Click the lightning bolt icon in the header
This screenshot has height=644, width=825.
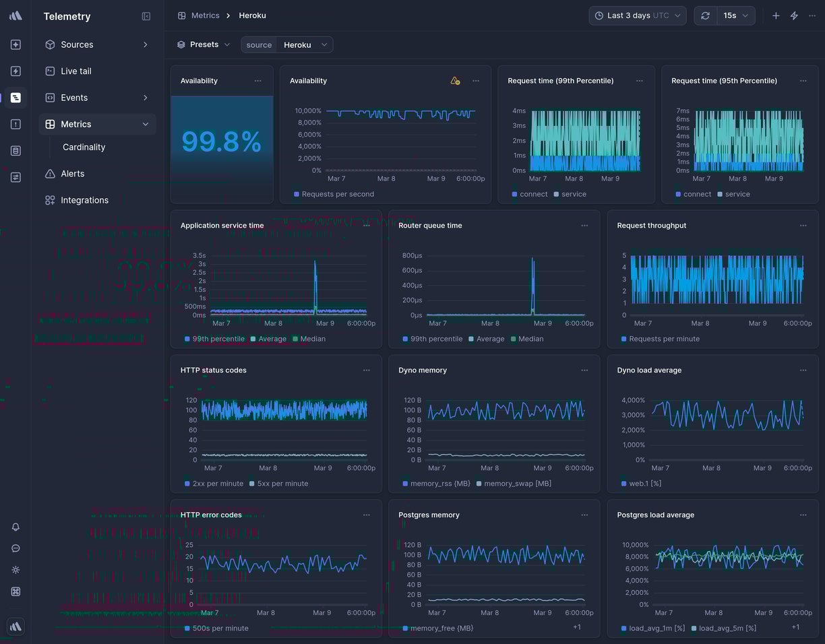(x=794, y=15)
